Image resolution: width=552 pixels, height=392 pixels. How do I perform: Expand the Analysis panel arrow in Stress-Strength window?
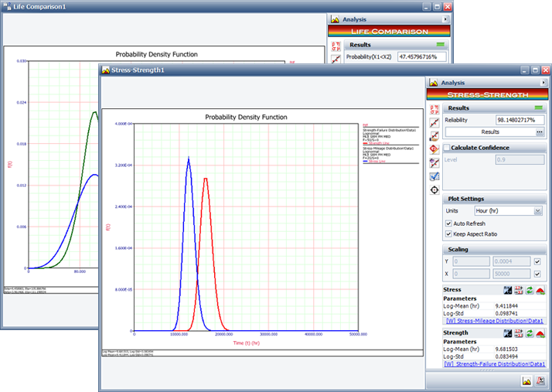545,83
